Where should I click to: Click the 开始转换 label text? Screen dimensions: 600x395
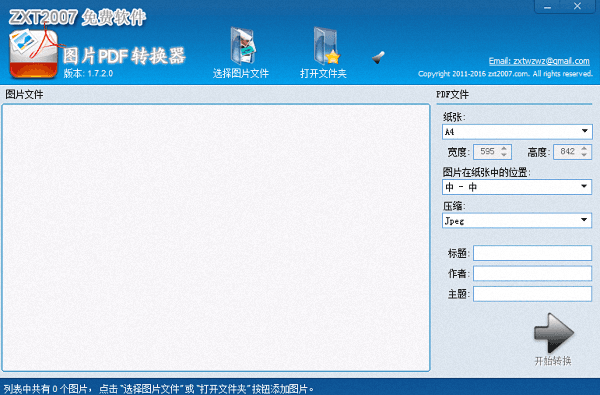tap(553, 361)
